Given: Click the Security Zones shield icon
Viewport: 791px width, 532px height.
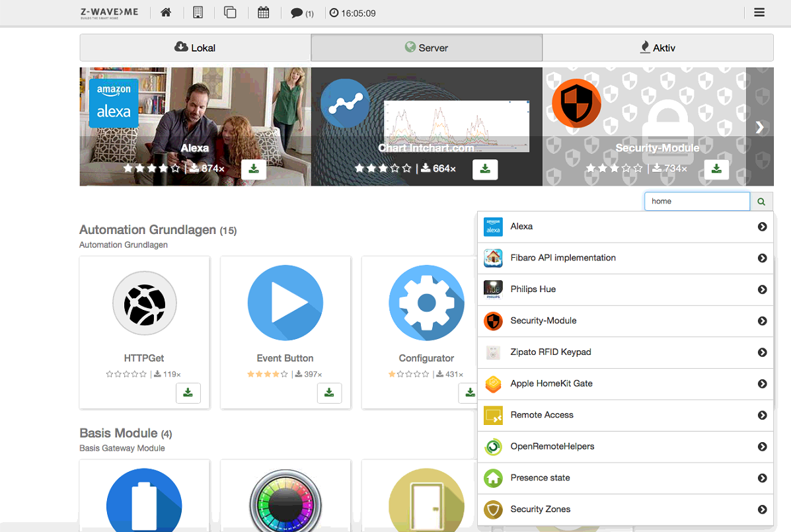Looking at the screenshot, I should pyautogui.click(x=493, y=510).
